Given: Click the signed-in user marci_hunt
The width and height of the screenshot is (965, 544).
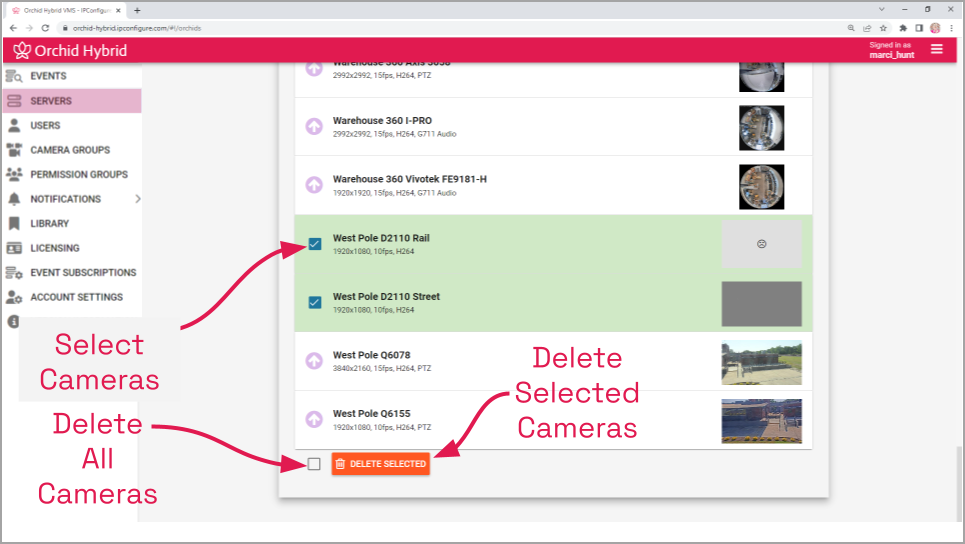Looking at the screenshot, I should [x=891, y=55].
